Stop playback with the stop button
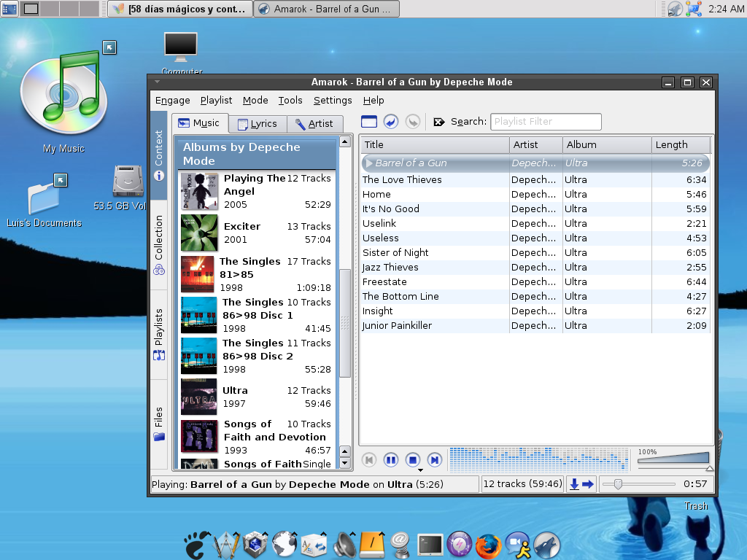 pyautogui.click(x=413, y=460)
